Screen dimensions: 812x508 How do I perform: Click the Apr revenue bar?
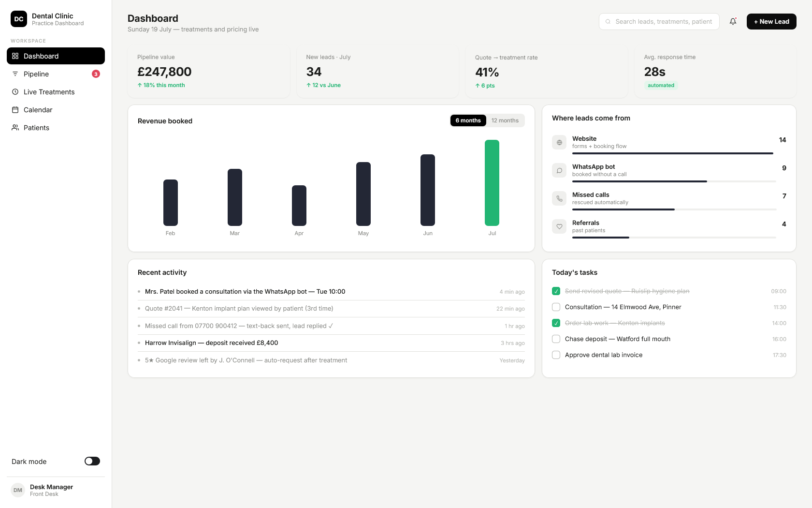pos(299,206)
